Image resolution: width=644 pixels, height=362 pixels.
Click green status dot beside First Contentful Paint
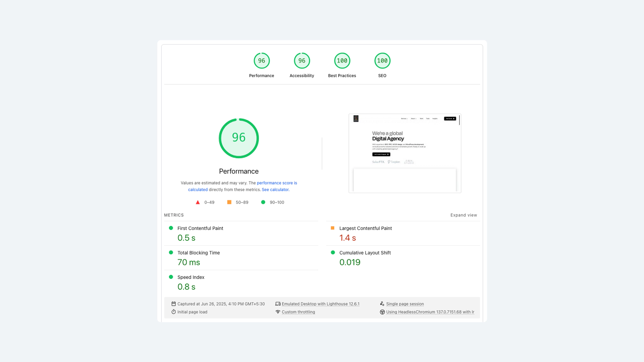[171, 228]
